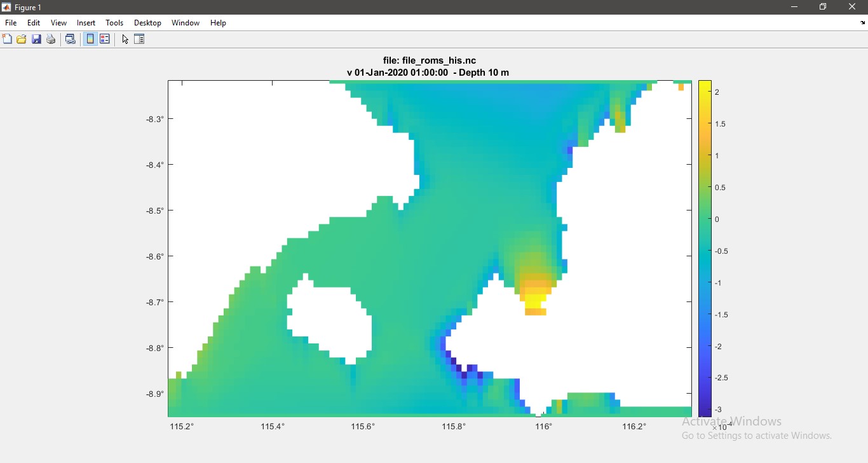Open the Tools menu

point(114,23)
